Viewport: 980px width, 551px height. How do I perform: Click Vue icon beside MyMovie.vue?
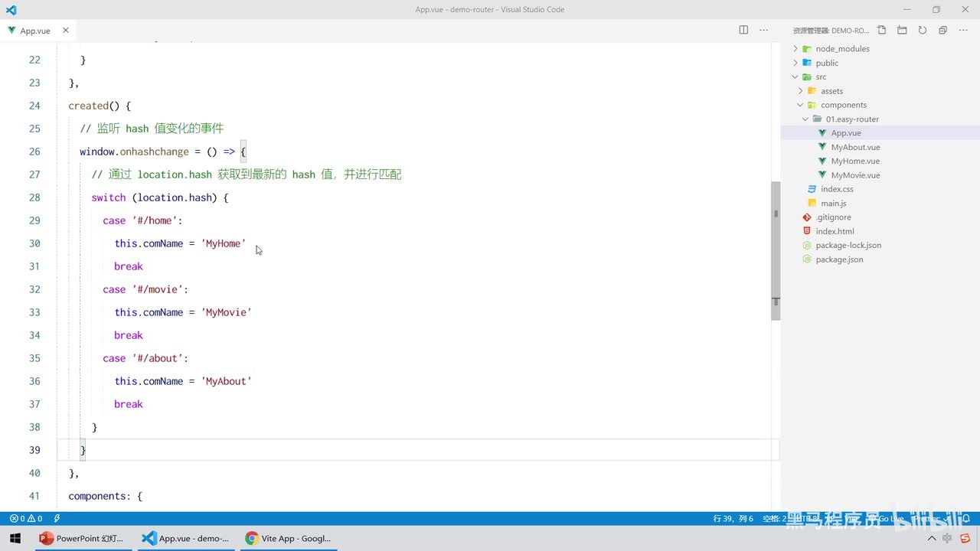(x=823, y=175)
